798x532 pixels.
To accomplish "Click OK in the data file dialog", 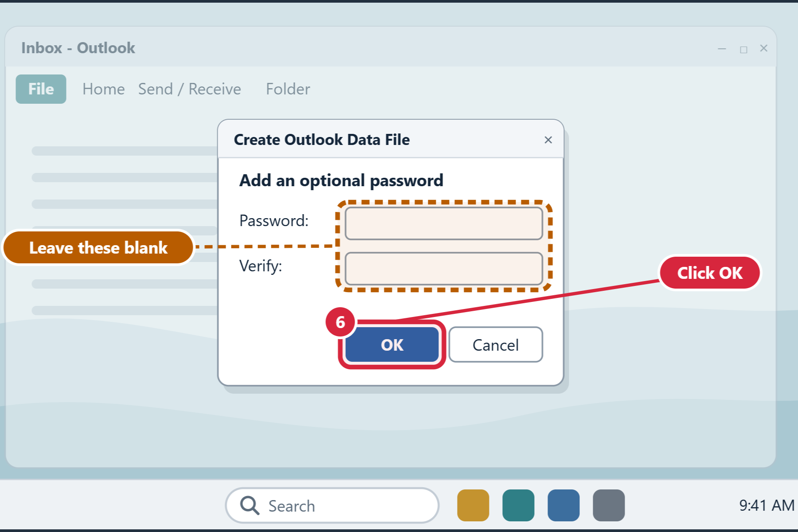I will (x=392, y=344).
